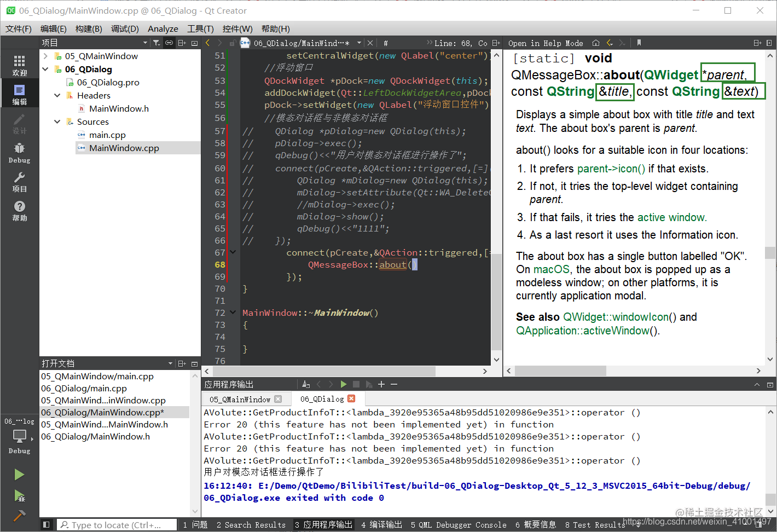The width and height of the screenshot is (777, 532).
Task: Toggle link-with-editor icon in Projects pane
Action: pos(169,43)
